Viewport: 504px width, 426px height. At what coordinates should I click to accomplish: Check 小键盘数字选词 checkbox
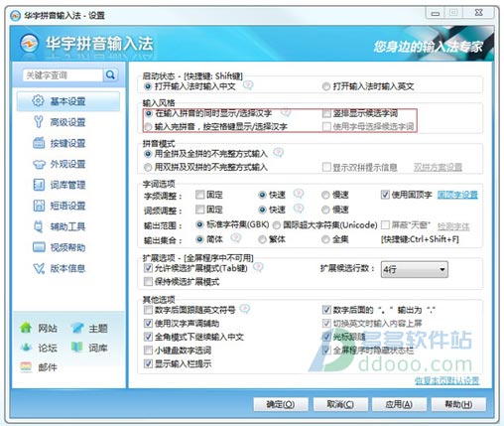(x=148, y=351)
